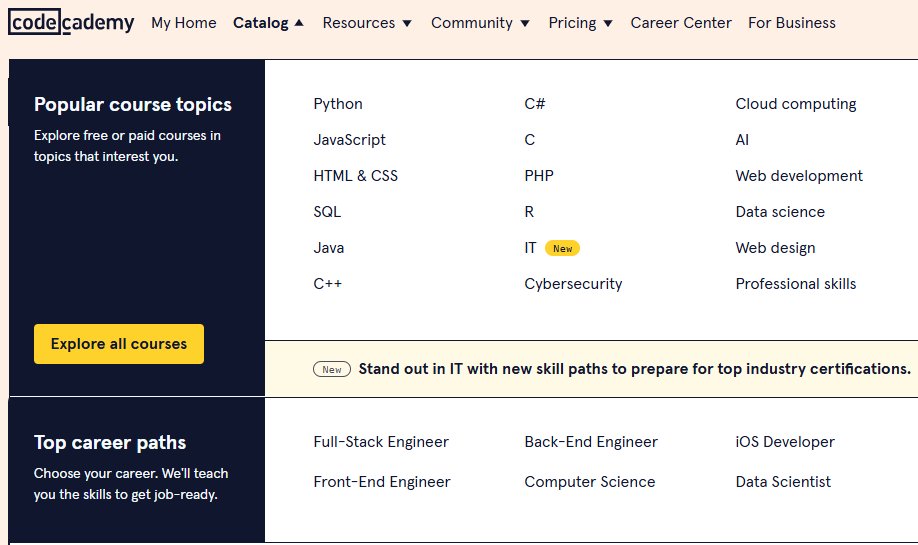Open Cybersecurity courses
Screen dimensions: 918x545
coord(573,283)
